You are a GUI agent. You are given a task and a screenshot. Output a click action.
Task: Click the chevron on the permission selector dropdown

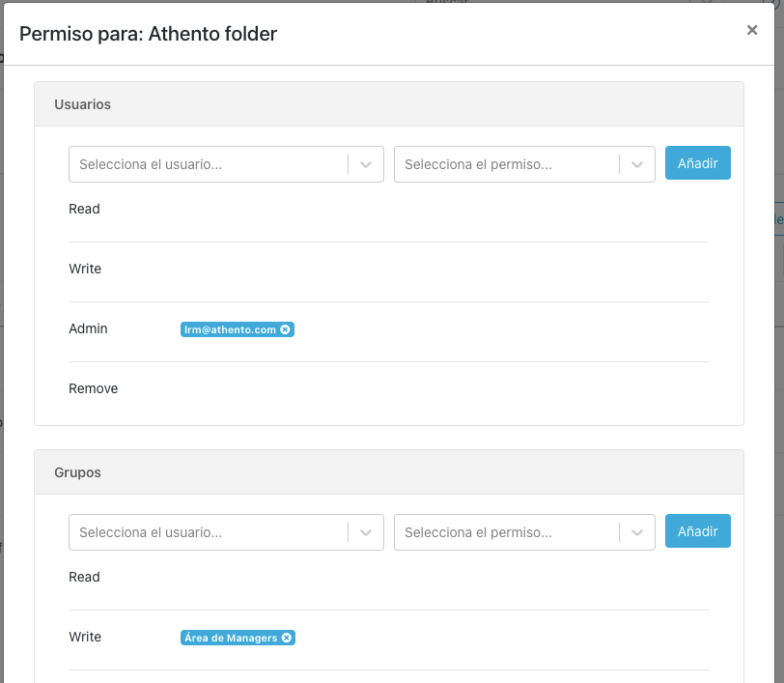[636, 163]
